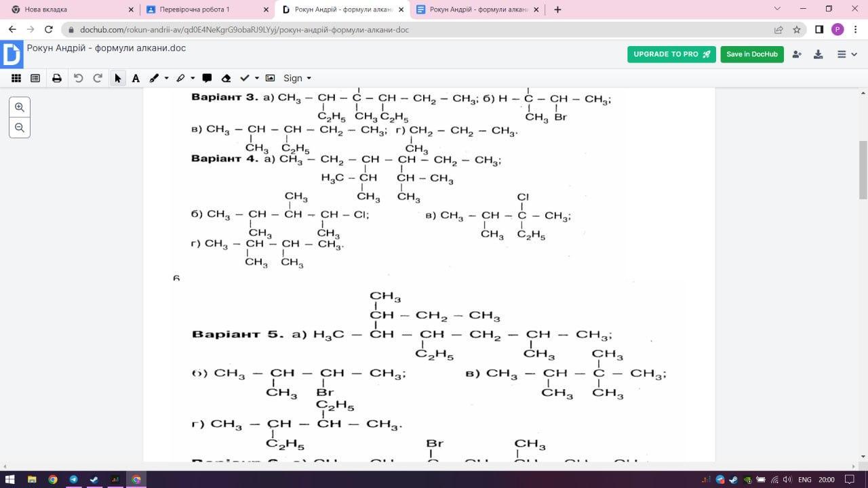Open the Sign dropdown

pyautogui.click(x=297, y=78)
